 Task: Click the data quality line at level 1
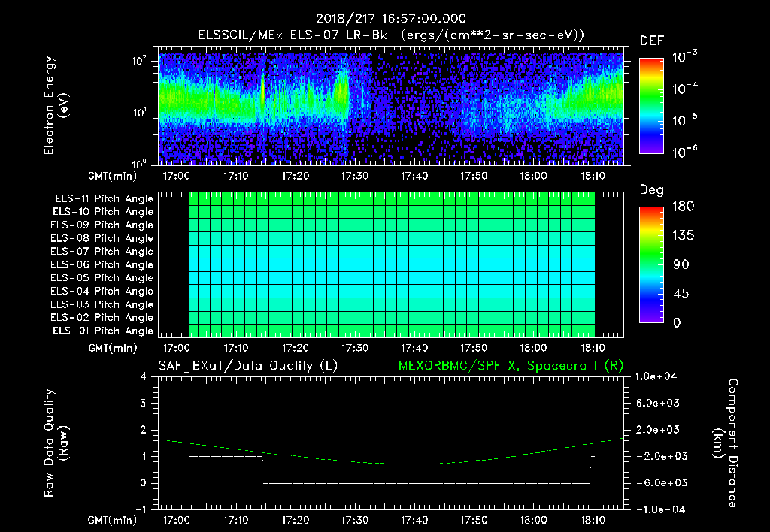pos(226,456)
